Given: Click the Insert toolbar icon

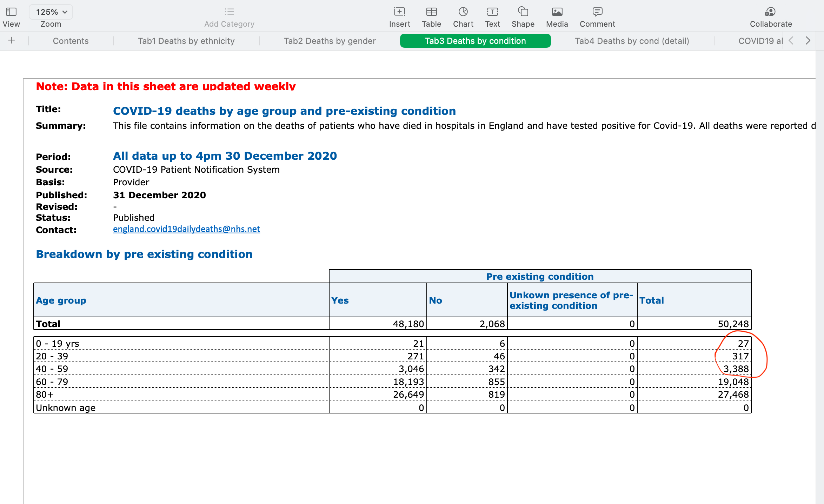Looking at the screenshot, I should point(399,12).
